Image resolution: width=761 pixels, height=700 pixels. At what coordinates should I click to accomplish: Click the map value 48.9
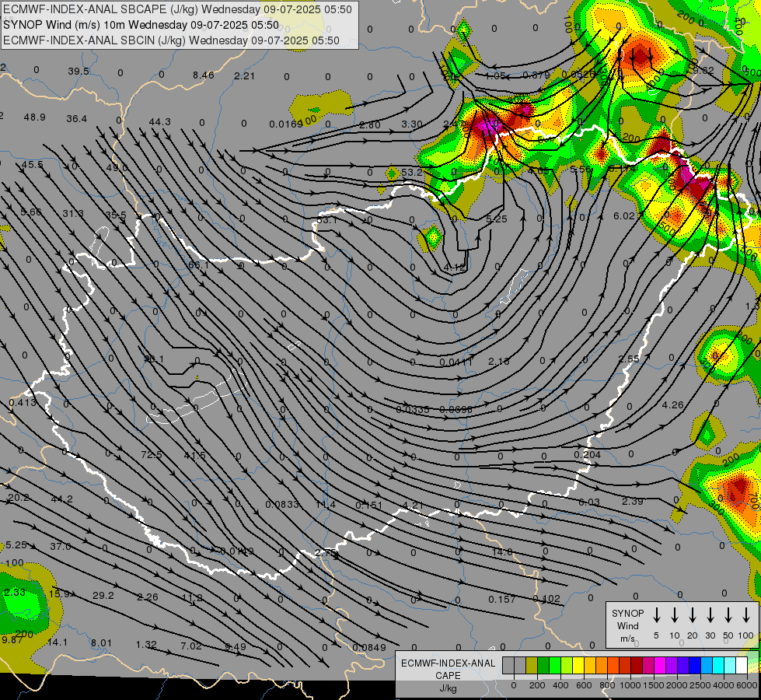tap(34, 117)
